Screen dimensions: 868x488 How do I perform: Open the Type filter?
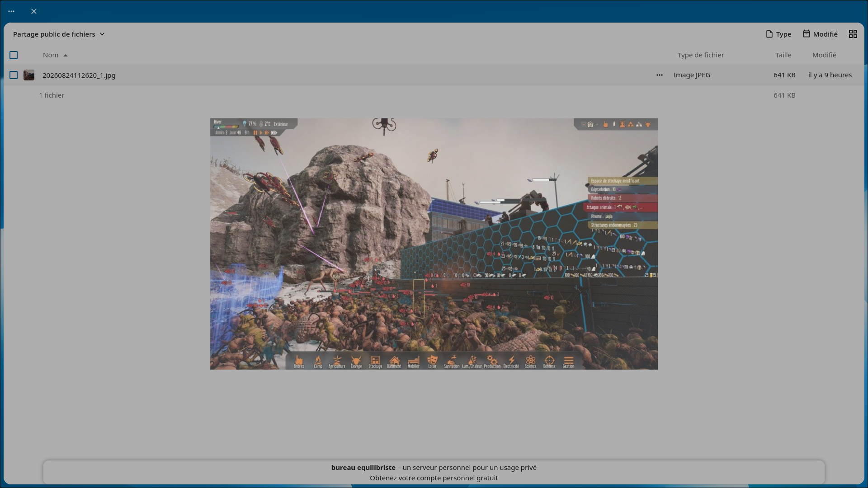click(778, 34)
